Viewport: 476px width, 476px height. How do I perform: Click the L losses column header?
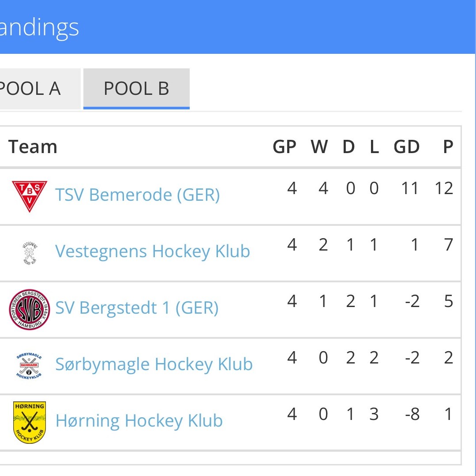pos(374,147)
